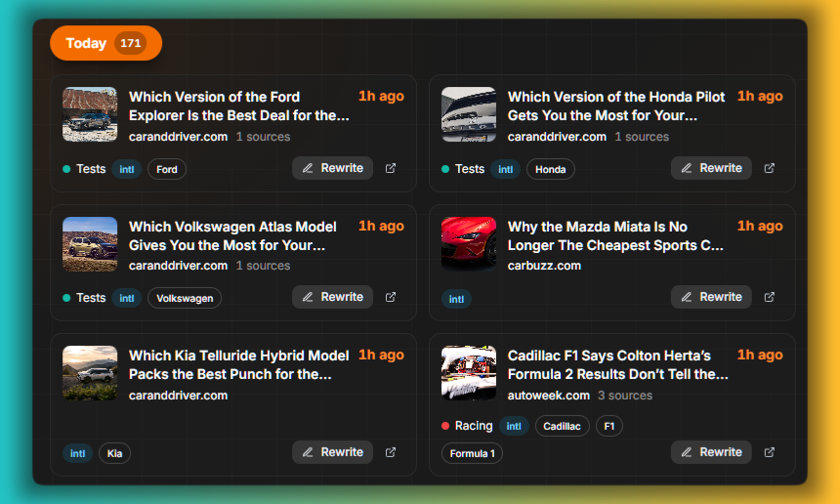The image size is (840, 504).
Task: Click Rewrite on the Honda Pilot card
Action: pyautogui.click(x=711, y=168)
